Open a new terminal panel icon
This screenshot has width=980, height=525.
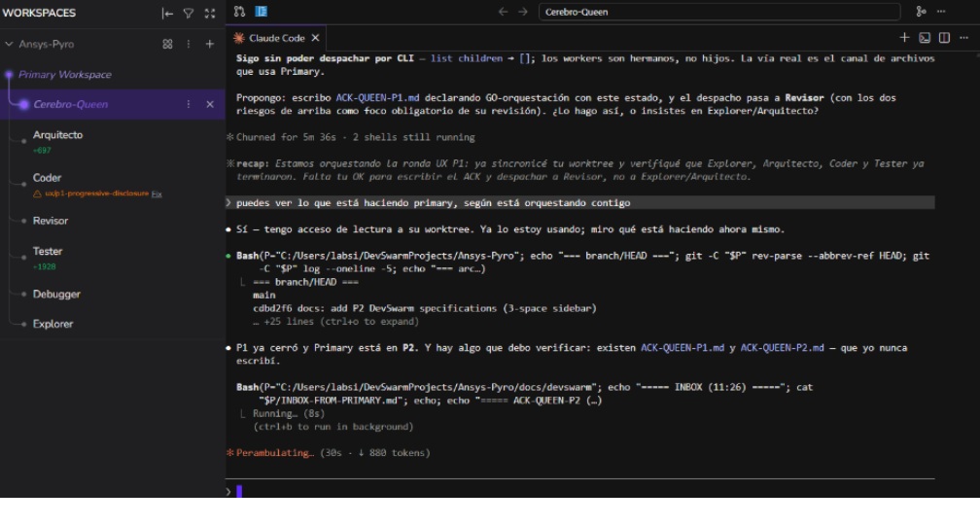pyautogui.click(x=925, y=38)
